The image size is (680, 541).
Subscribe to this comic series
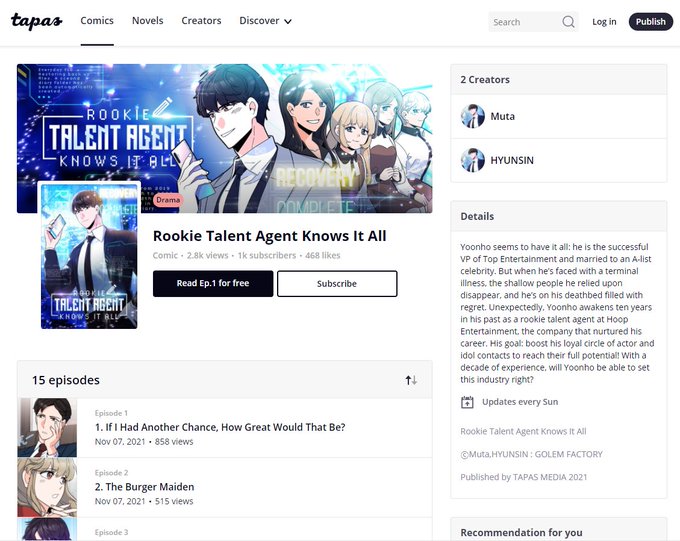pos(337,284)
